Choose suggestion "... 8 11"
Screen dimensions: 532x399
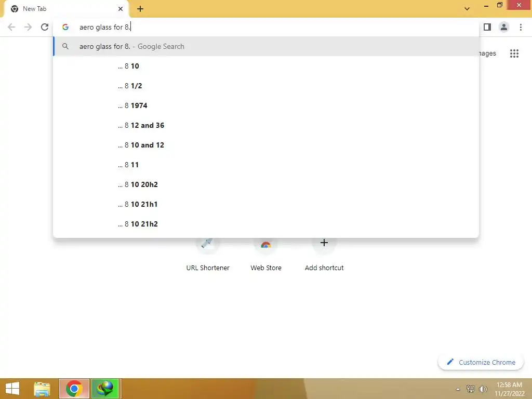tap(266, 165)
